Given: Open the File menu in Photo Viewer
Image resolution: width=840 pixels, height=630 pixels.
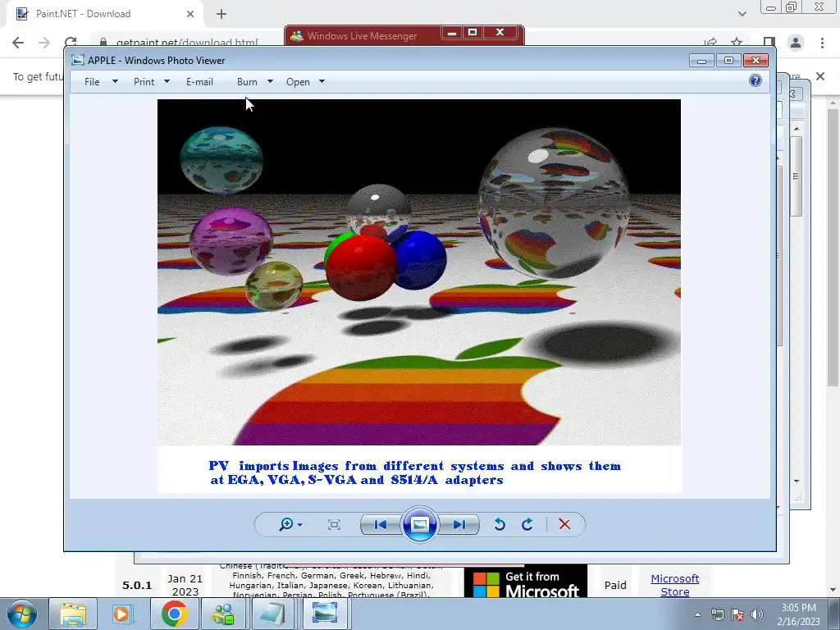Looking at the screenshot, I should coord(92,82).
